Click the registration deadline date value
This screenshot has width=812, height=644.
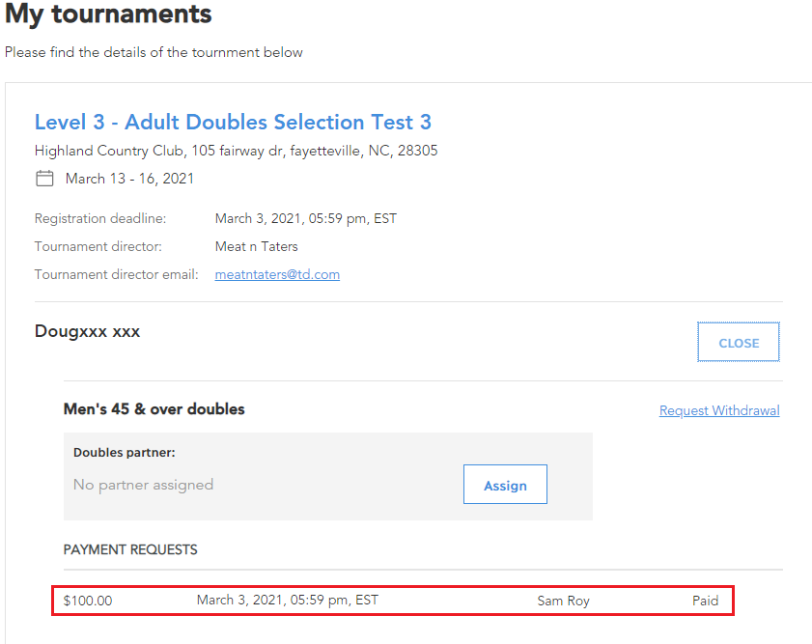click(306, 218)
